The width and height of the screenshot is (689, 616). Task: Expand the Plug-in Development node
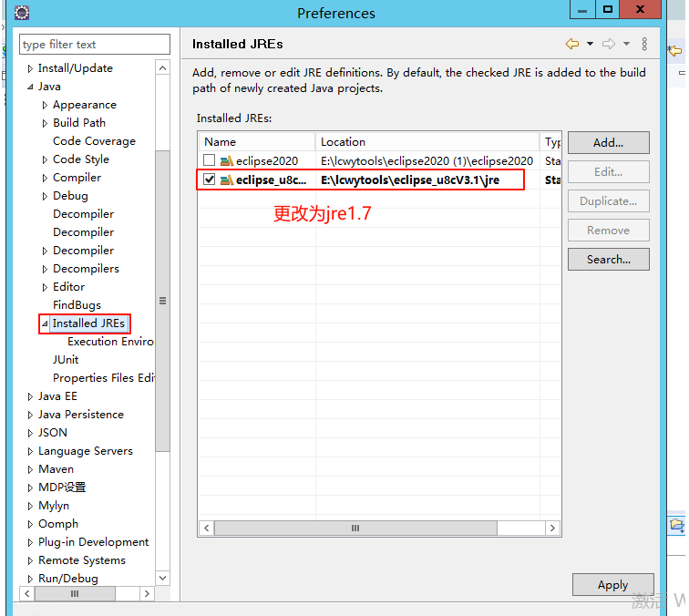click(x=30, y=542)
